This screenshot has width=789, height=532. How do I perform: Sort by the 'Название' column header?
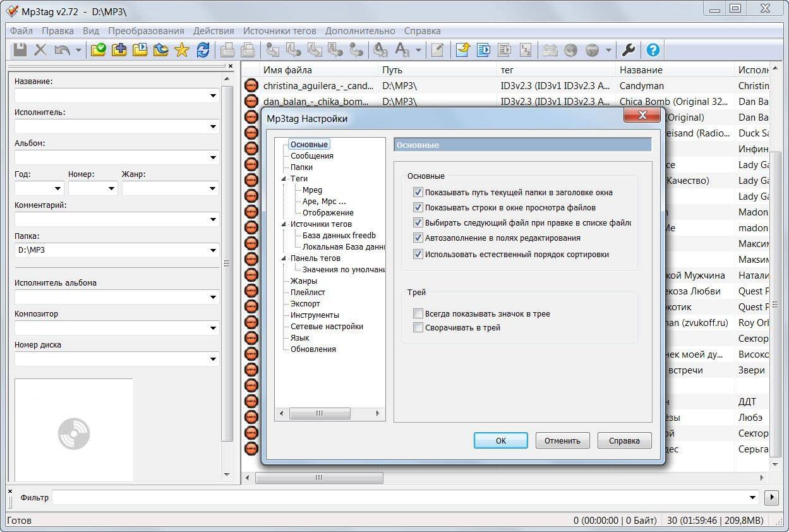pyautogui.click(x=674, y=70)
